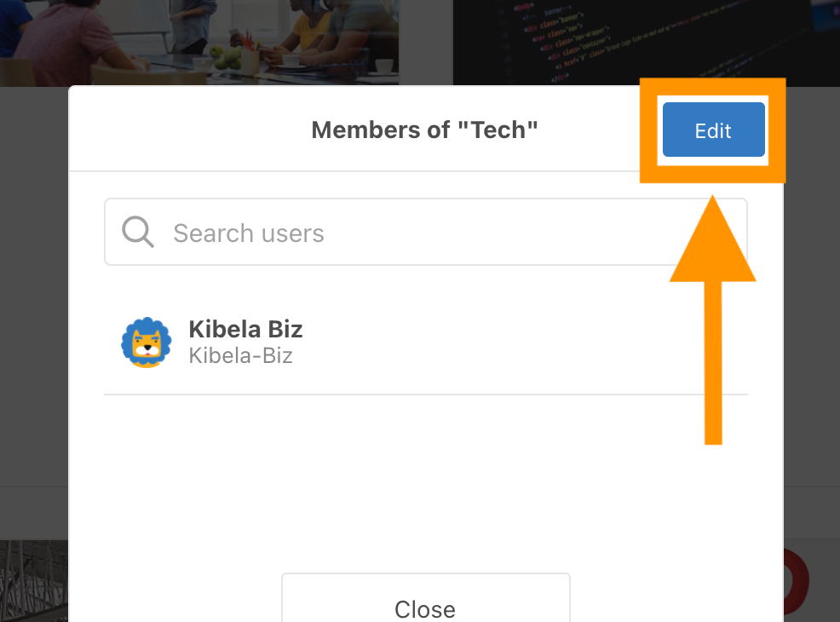Open the Kibela Biz display name
This screenshot has height=622, width=840.
pos(245,329)
